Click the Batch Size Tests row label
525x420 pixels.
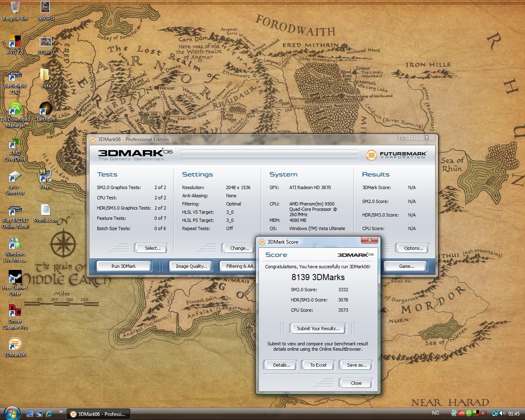coord(113,228)
